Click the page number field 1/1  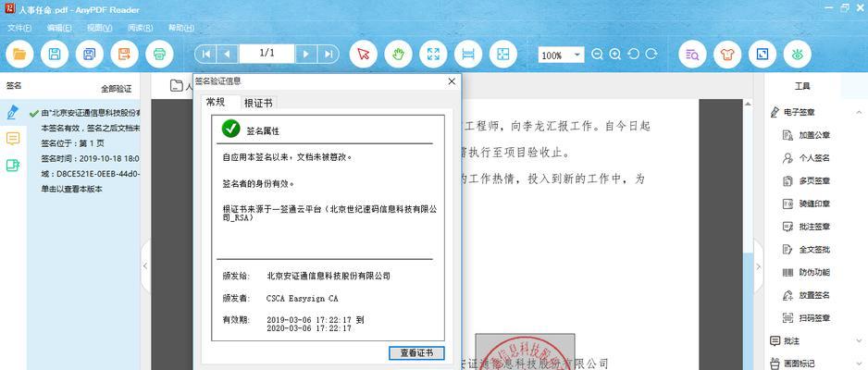click(267, 54)
